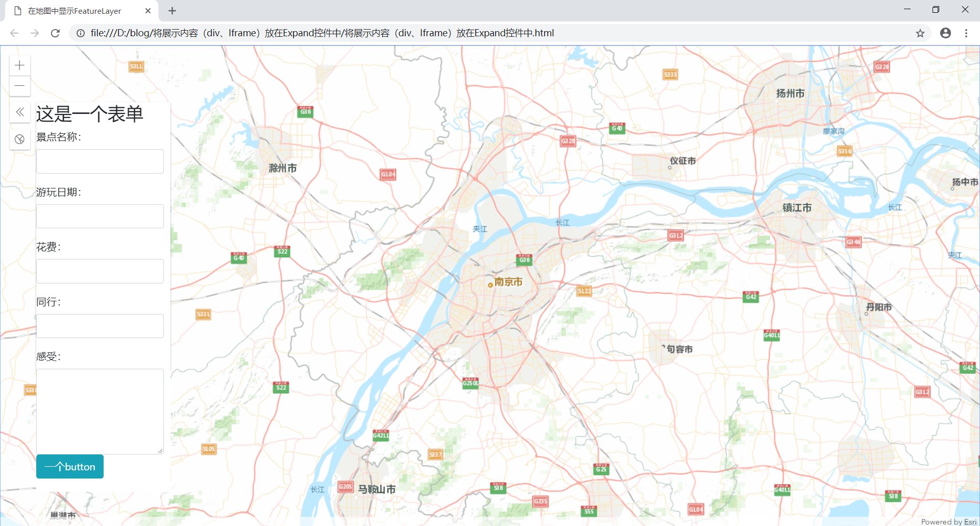Click the S356 road shield on map
This screenshot has height=526, width=980.
pyautogui.click(x=845, y=151)
